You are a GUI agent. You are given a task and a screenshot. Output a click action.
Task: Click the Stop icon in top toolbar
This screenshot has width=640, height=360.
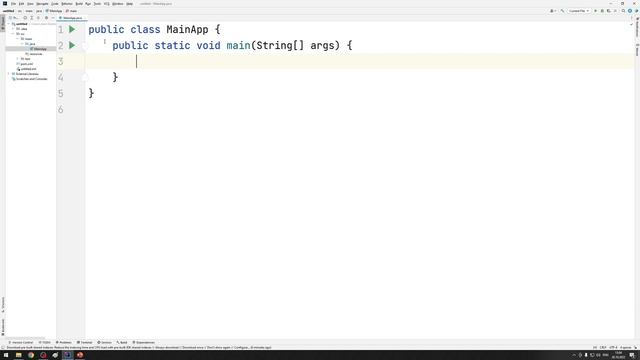pyautogui.click(x=615, y=11)
